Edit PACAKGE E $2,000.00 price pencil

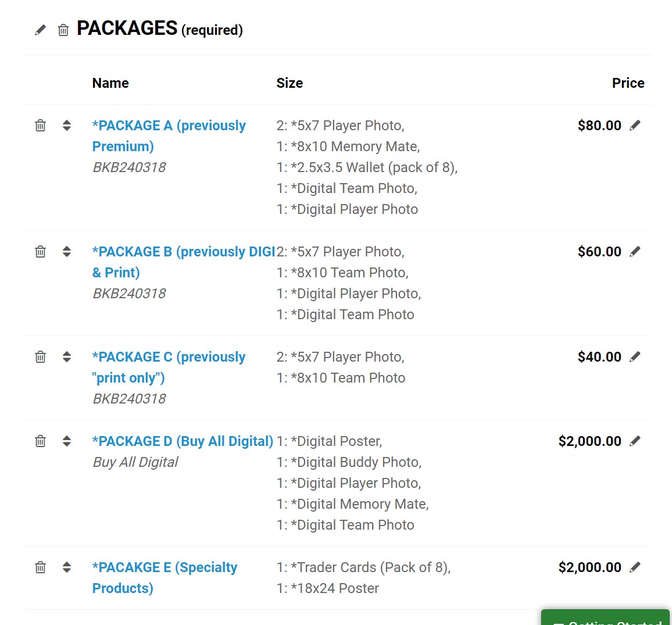pos(635,567)
